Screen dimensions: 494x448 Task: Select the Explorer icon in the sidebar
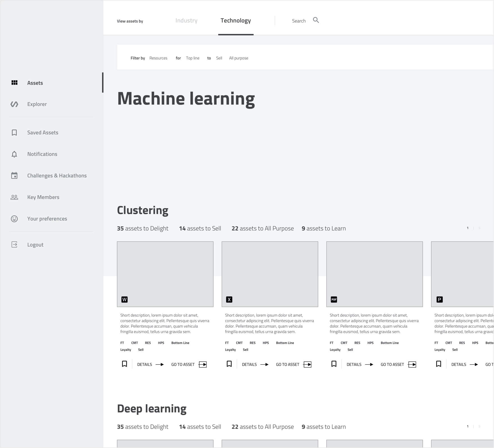[x=14, y=104]
